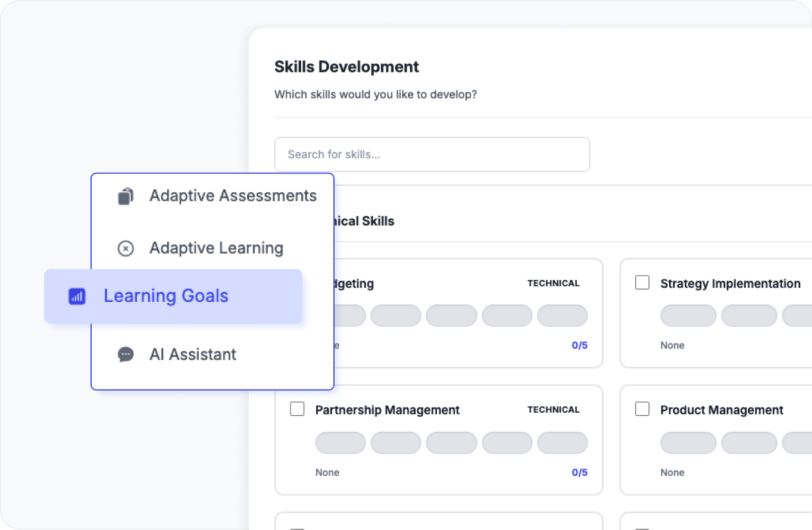Image resolution: width=812 pixels, height=530 pixels.
Task: Set Partnership Management level to first pill
Action: pyautogui.click(x=341, y=443)
